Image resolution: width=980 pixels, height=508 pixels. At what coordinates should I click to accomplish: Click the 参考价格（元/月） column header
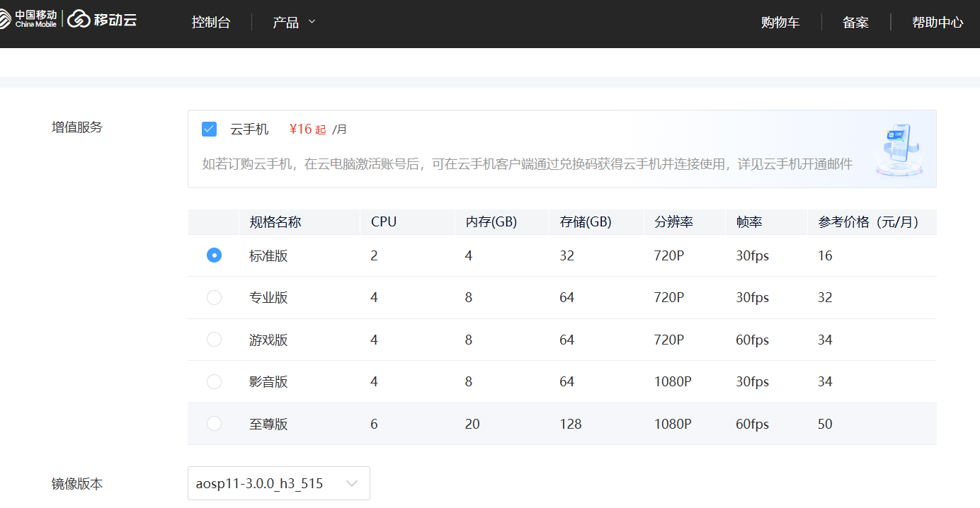pyautogui.click(x=868, y=222)
